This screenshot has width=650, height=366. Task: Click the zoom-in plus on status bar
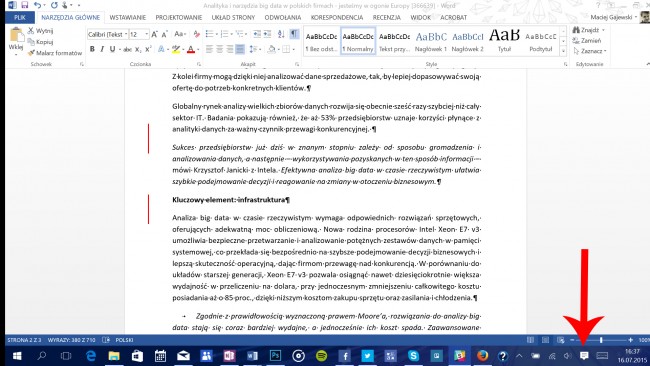(x=631, y=340)
